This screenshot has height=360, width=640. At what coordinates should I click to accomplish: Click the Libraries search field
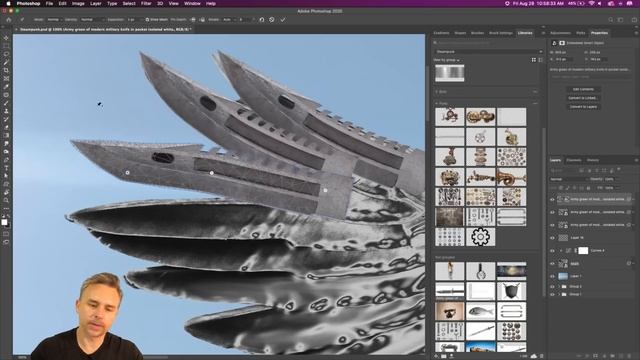pyautogui.click(x=489, y=42)
